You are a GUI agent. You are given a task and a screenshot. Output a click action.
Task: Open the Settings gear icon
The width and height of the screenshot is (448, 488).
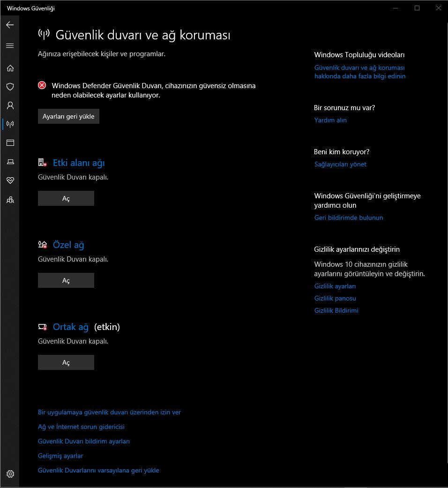pyautogui.click(x=10, y=473)
